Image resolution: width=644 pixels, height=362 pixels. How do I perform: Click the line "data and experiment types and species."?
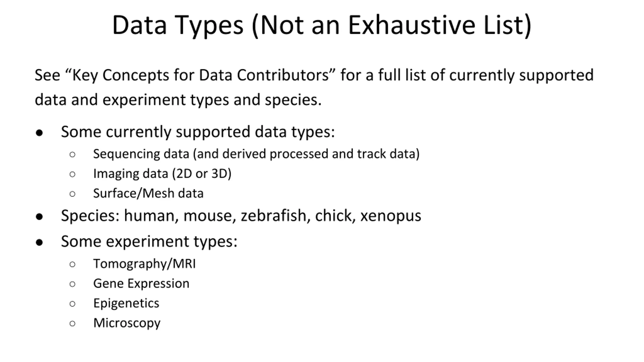pos(178,100)
